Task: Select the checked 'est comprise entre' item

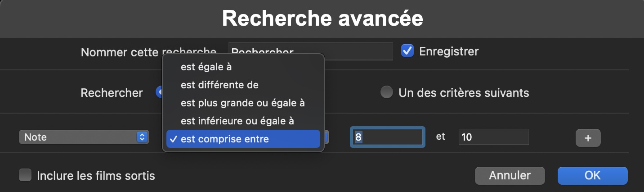Action: click(225, 139)
